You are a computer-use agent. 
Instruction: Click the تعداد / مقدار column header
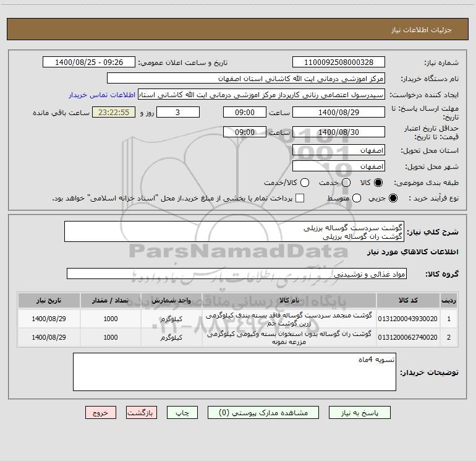111,301
